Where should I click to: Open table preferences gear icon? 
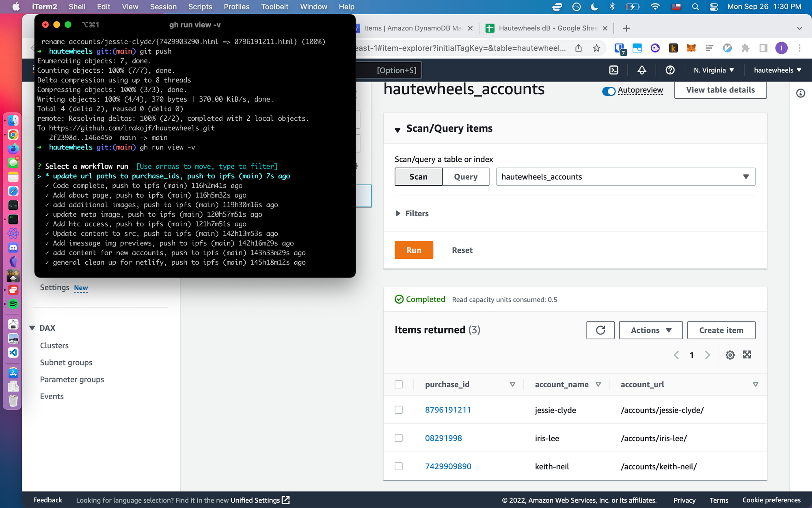click(x=730, y=355)
